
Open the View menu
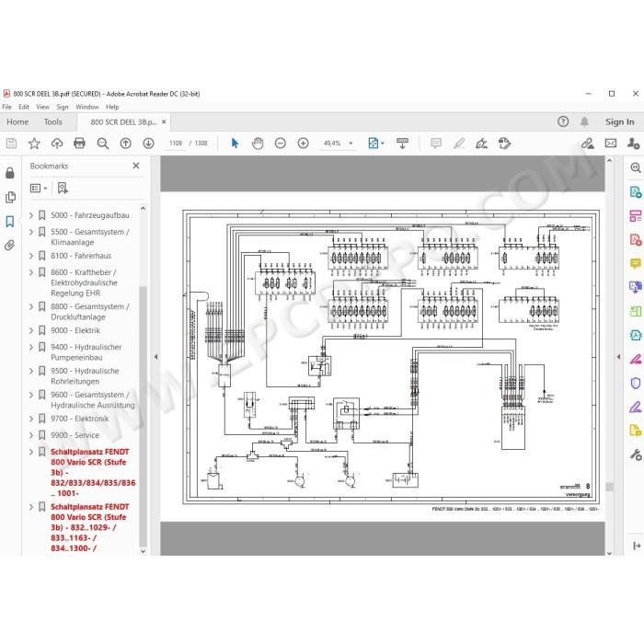tap(42, 107)
